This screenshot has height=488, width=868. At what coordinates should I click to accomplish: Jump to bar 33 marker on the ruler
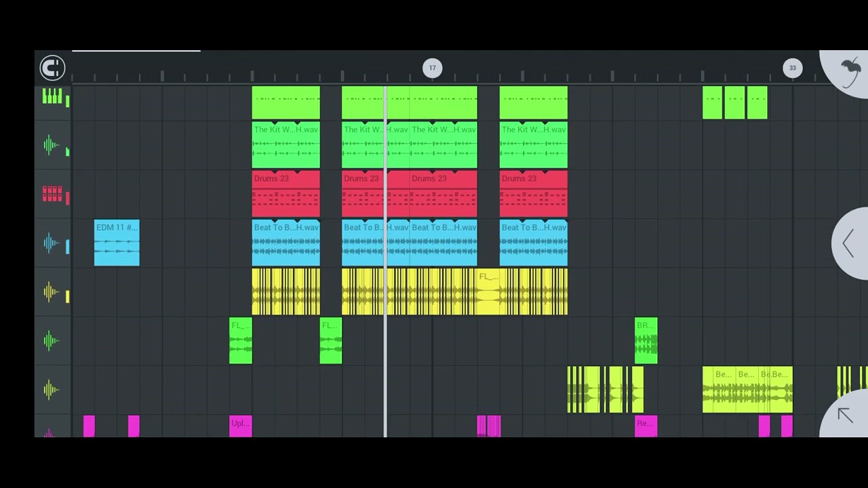pyautogui.click(x=793, y=68)
